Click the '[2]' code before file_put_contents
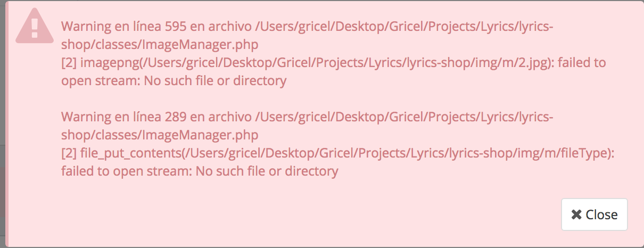Screen dimensions: 644x248 click(x=69, y=153)
